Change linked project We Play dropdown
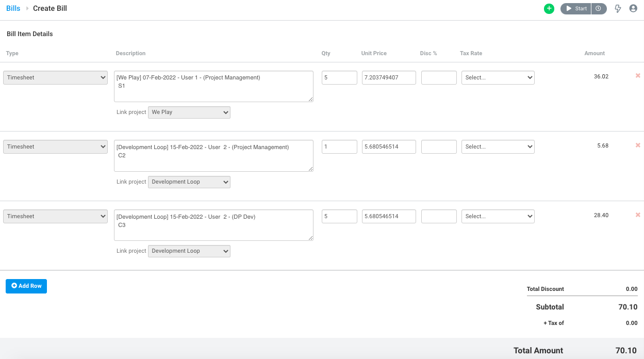The image size is (644, 359). (x=189, y=112)
